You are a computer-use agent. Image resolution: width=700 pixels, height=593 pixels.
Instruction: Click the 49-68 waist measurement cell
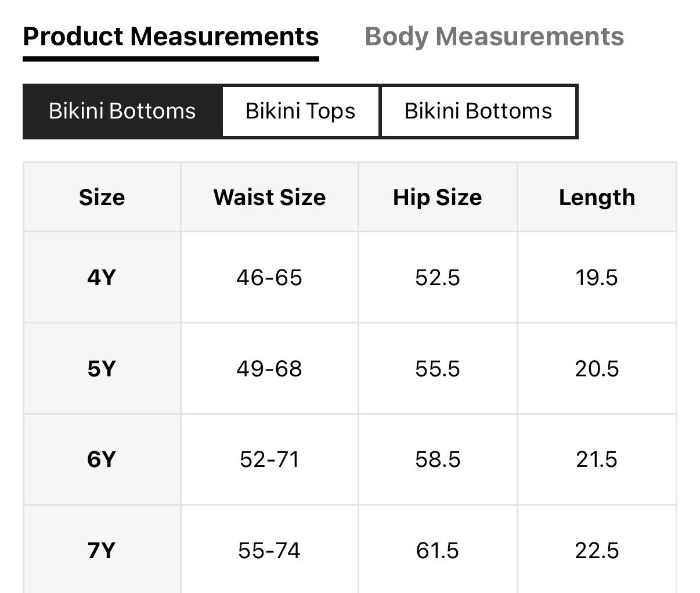(269, 368)
